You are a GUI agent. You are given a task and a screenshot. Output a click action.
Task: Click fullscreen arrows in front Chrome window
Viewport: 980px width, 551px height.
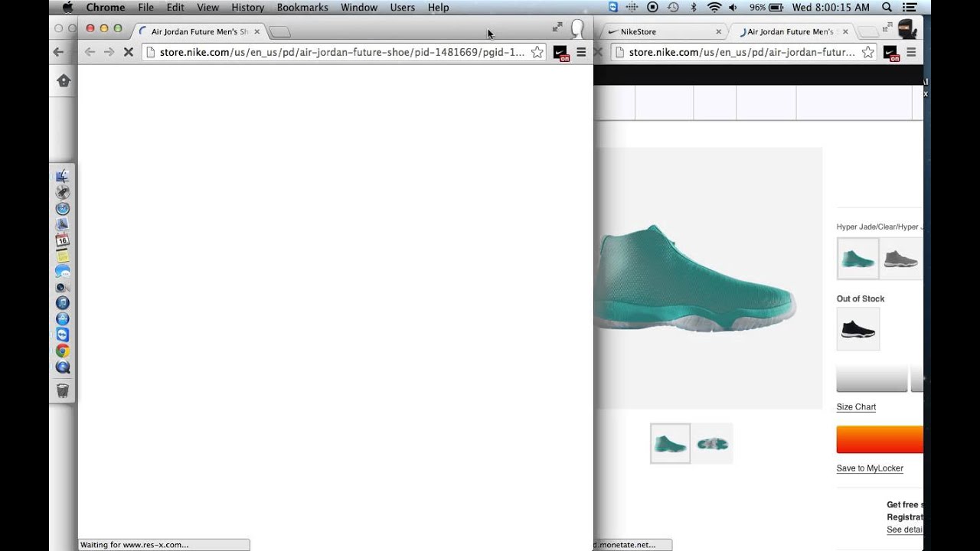557,27
